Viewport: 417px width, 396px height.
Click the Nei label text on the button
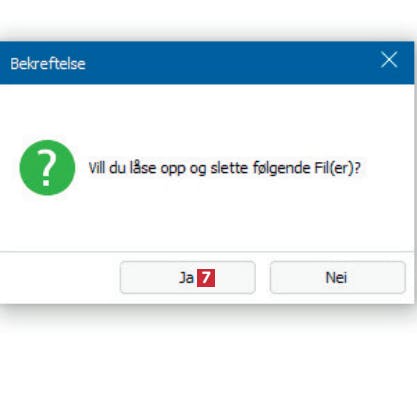(336, 277)
